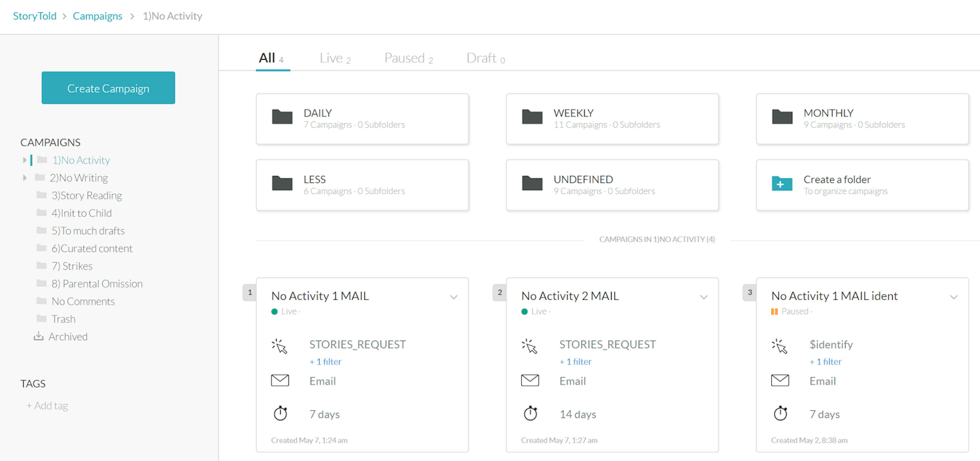Click + 1 filter link on No Activity 1 MAIL ident
Image resolution: width=980 pixels, height=461 pixels.
point(826,361)
